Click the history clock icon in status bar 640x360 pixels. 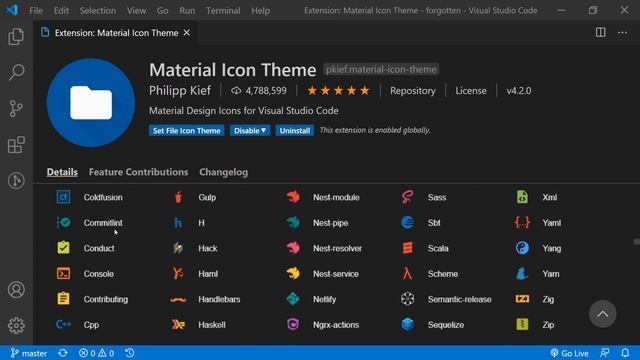(x=130, y=353)
